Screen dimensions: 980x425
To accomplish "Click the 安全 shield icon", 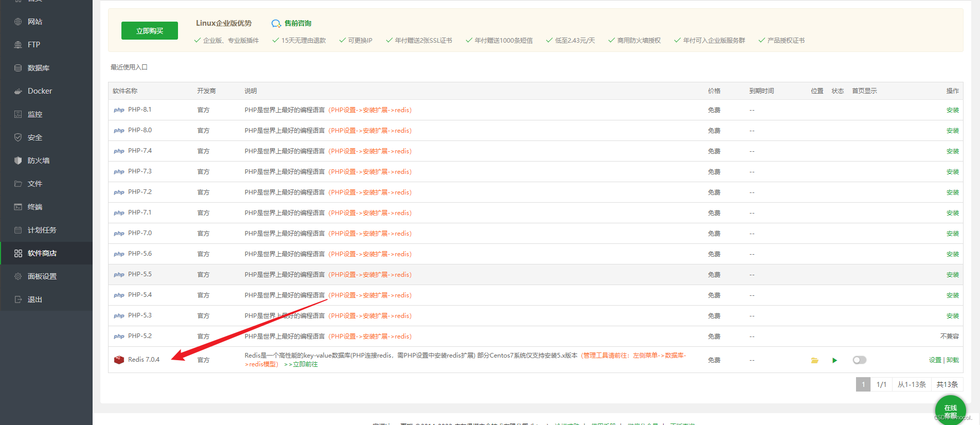I will pos(18,137).
